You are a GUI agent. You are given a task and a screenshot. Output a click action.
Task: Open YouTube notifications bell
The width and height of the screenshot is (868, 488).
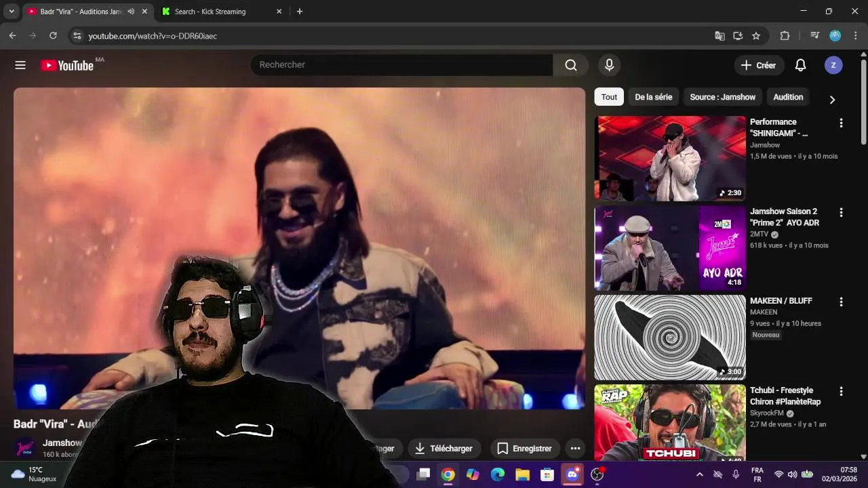coord(800,65)
